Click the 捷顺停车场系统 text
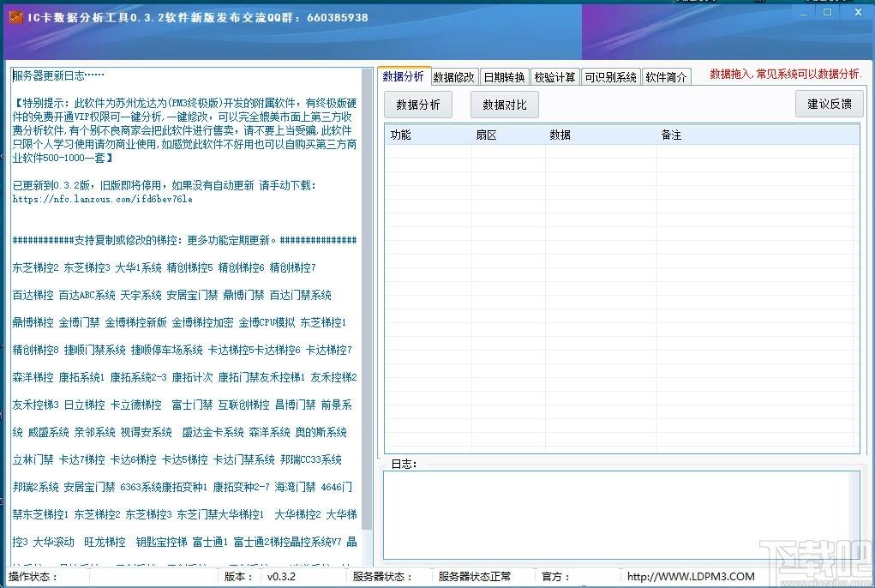Screen dimensions: 875x588 [167, 350]
